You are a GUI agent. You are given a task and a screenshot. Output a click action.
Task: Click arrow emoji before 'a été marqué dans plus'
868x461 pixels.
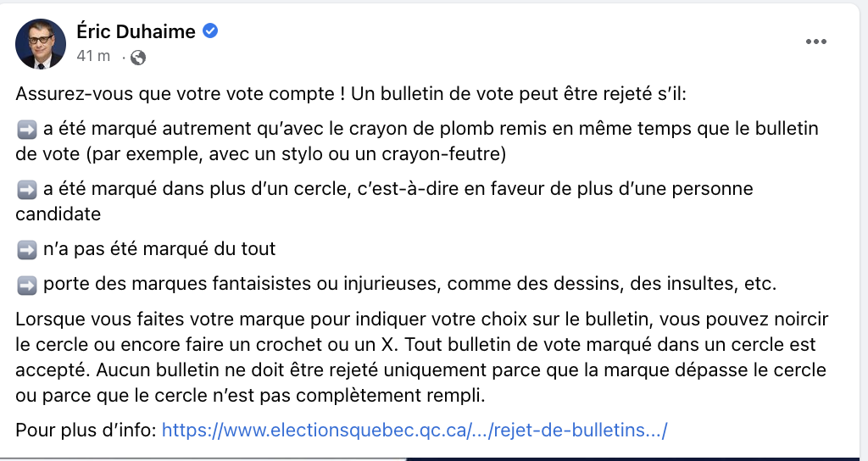coord(26,189)
